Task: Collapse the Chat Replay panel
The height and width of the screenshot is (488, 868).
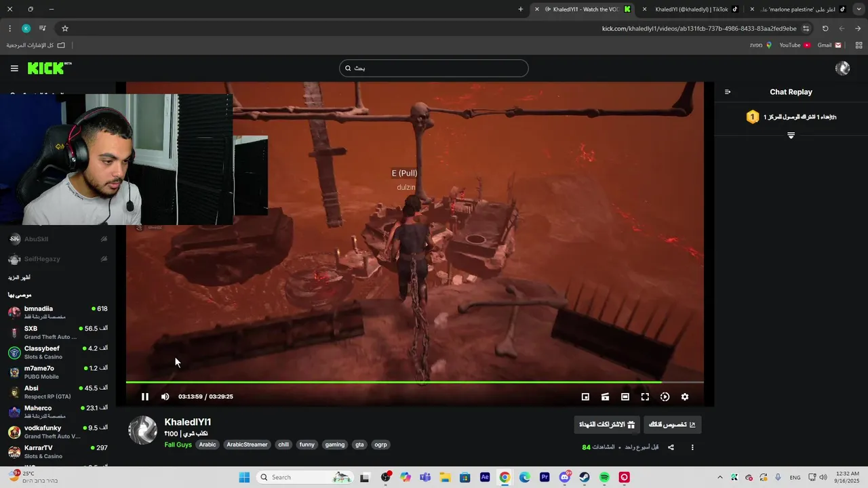Action: pyautogui.click(x=728, y=92)
